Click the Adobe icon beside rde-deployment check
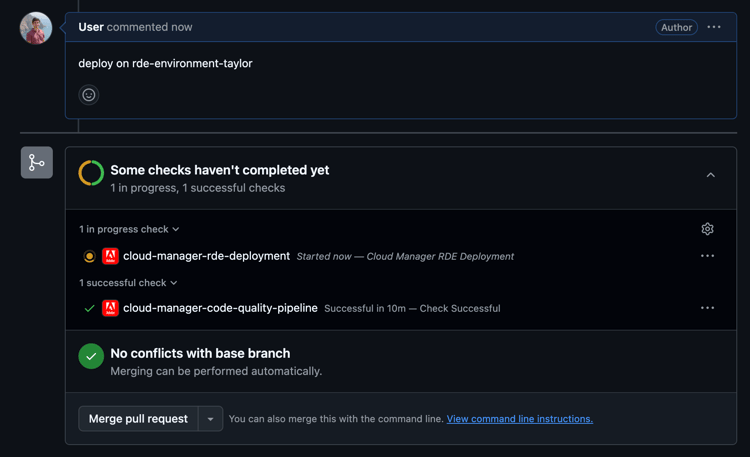 110,256
